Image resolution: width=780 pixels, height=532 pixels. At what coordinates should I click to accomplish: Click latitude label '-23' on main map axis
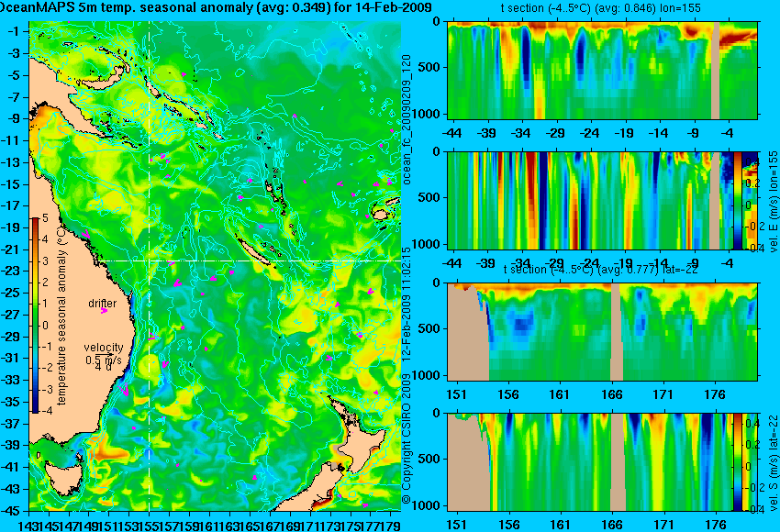click(11, 271)
